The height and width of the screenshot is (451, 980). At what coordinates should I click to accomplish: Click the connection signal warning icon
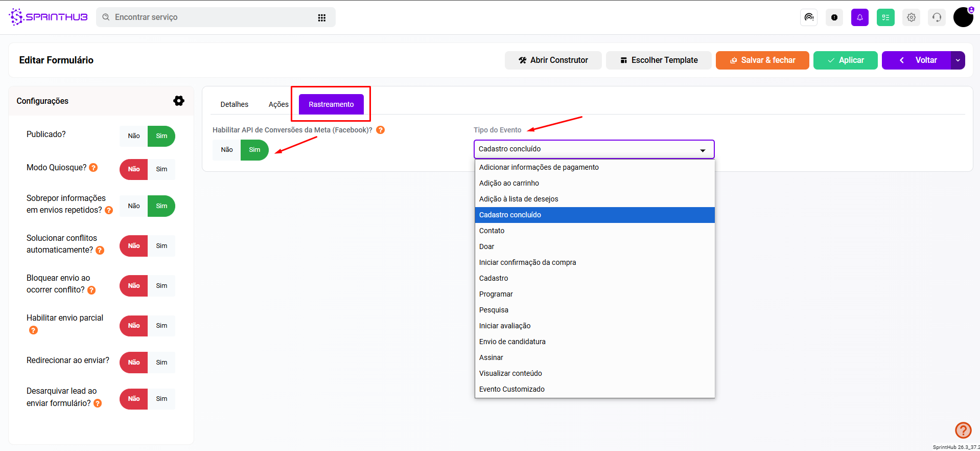tap(809, 17)
